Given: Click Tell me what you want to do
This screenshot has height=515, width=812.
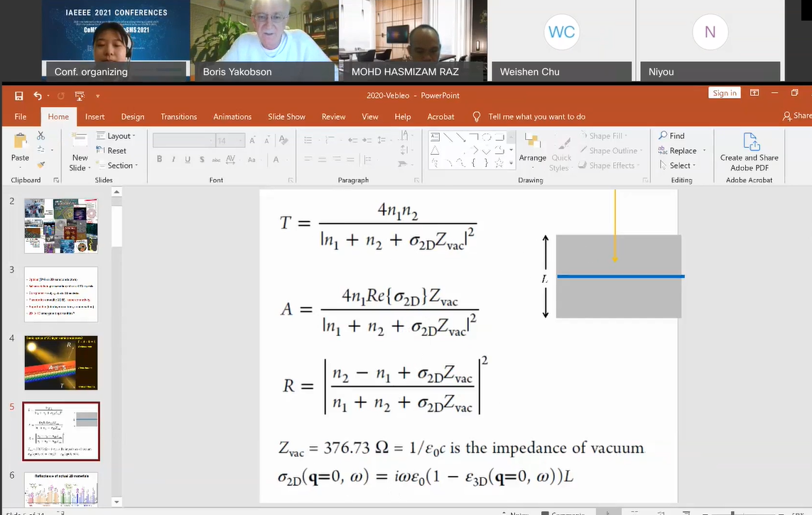Looking at the screenshot, I should pyautogui.click(x=536, y=117).
